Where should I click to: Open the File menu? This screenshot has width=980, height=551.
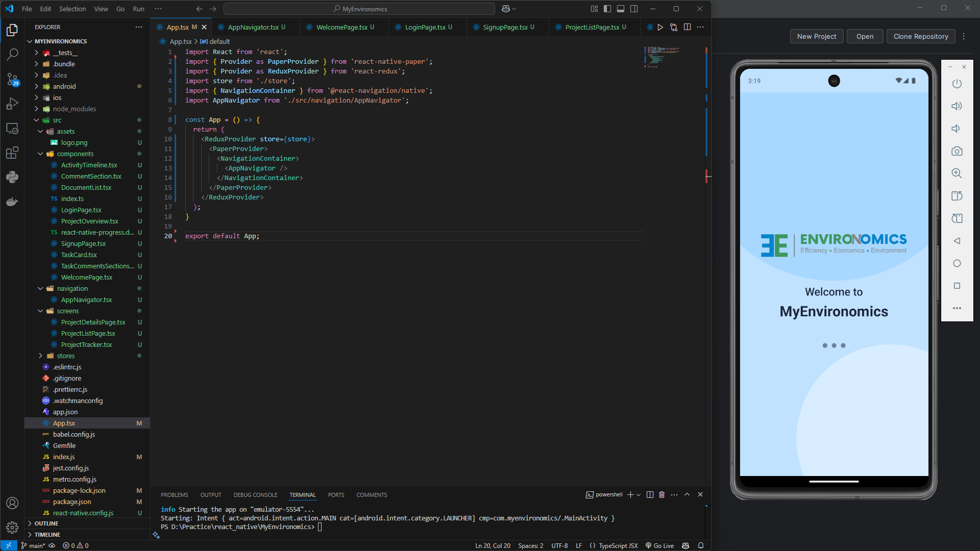(x=27, y=9)
